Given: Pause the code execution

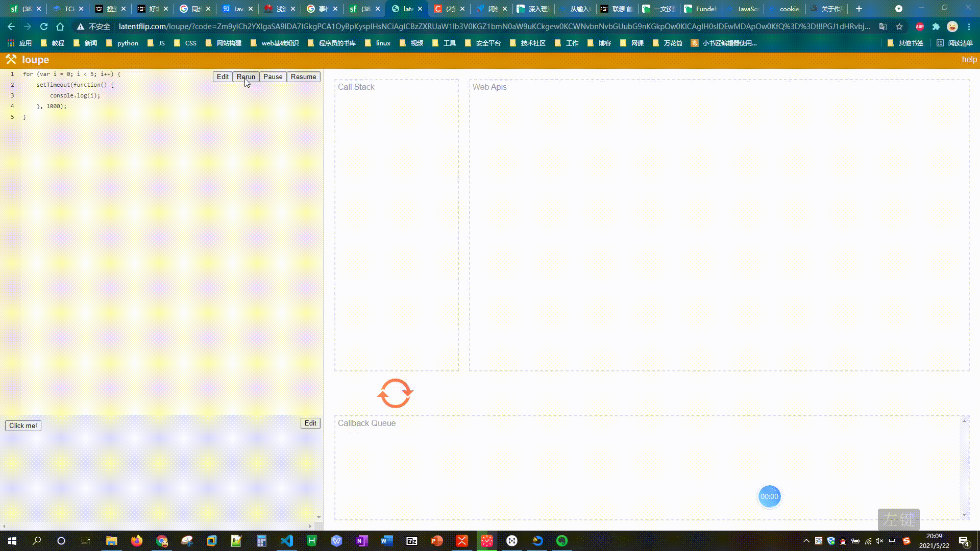Looking at the screenshot, I should point(273,77).
